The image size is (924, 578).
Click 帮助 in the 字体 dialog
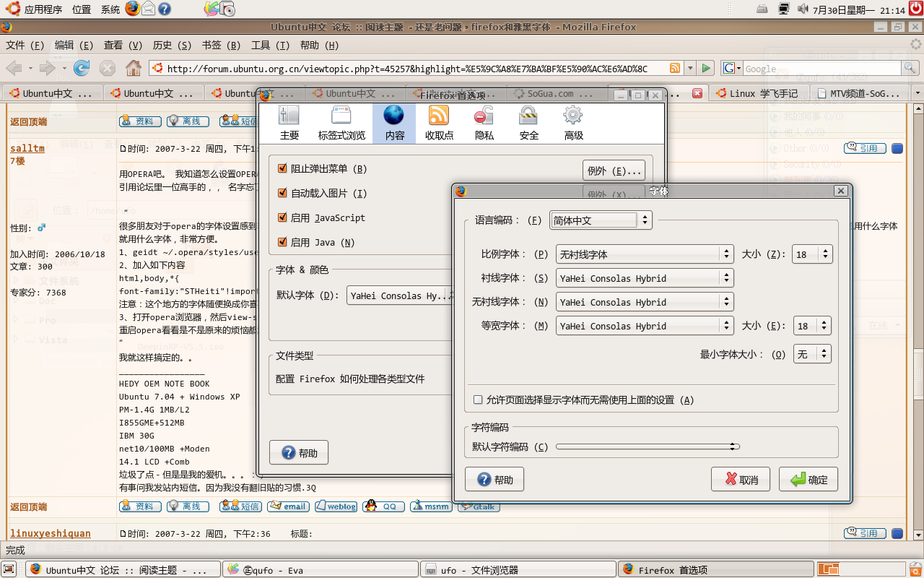tap(494, 480)
